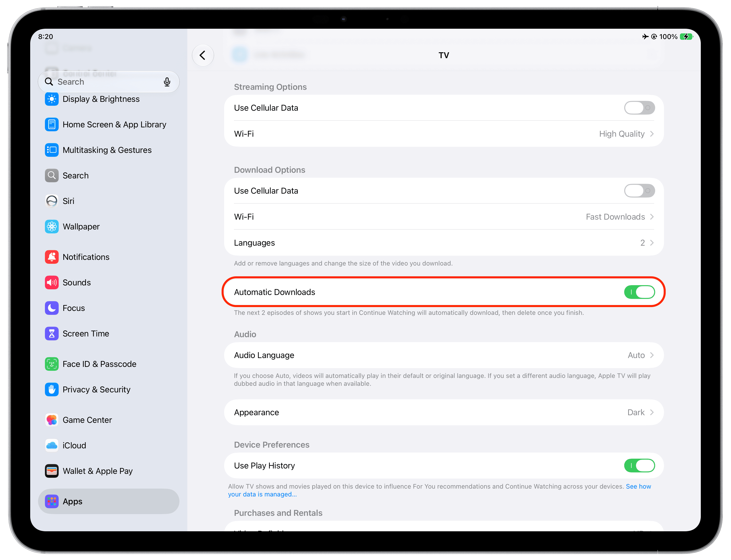
Task: Tap the Audio Language row label
Action: pyautogui.click(x=264, y=355)
